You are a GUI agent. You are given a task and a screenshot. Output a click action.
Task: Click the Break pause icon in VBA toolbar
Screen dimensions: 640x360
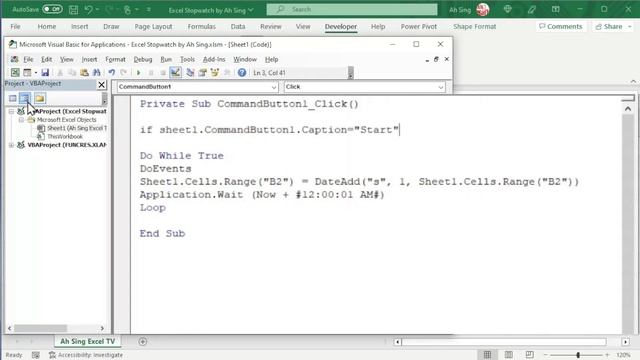pyautogui.click(x=151, y=73)
